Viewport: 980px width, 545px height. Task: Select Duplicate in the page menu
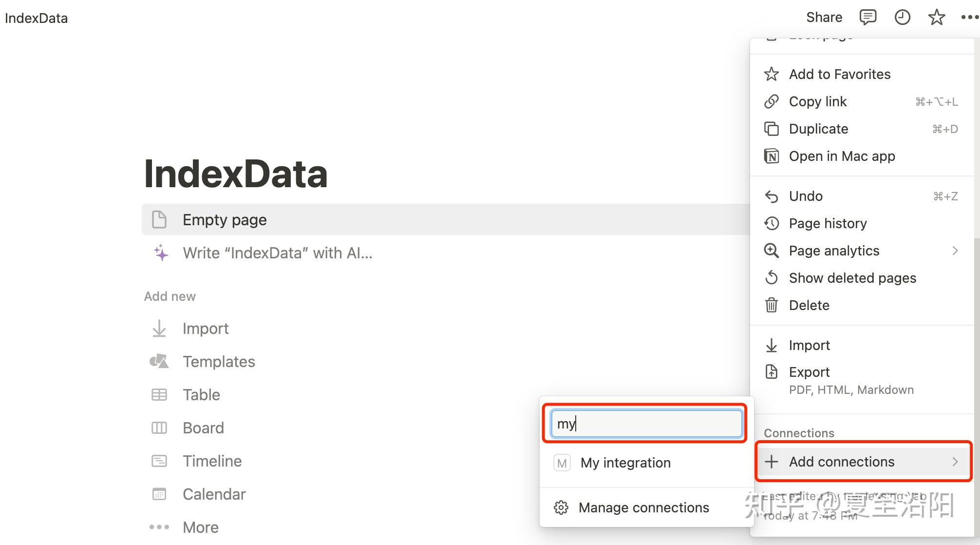pyautogui.click(x=818, y=129)
